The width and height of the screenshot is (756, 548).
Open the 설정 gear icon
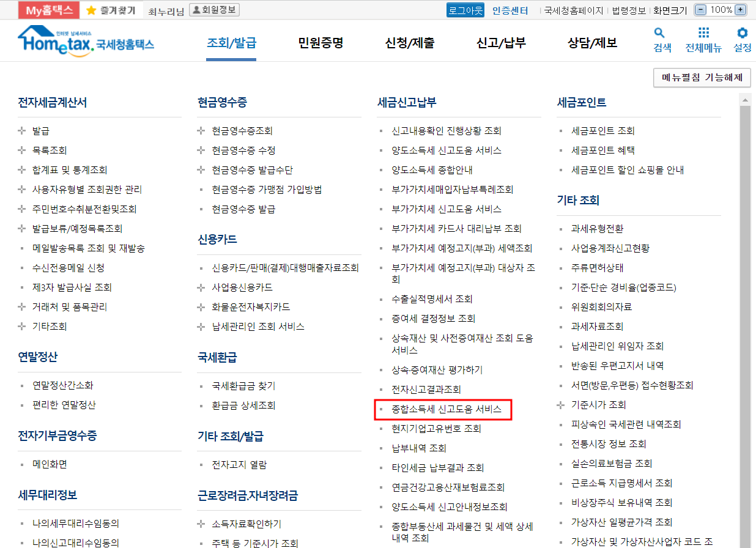pyautogui.click(x=742, y=34)
